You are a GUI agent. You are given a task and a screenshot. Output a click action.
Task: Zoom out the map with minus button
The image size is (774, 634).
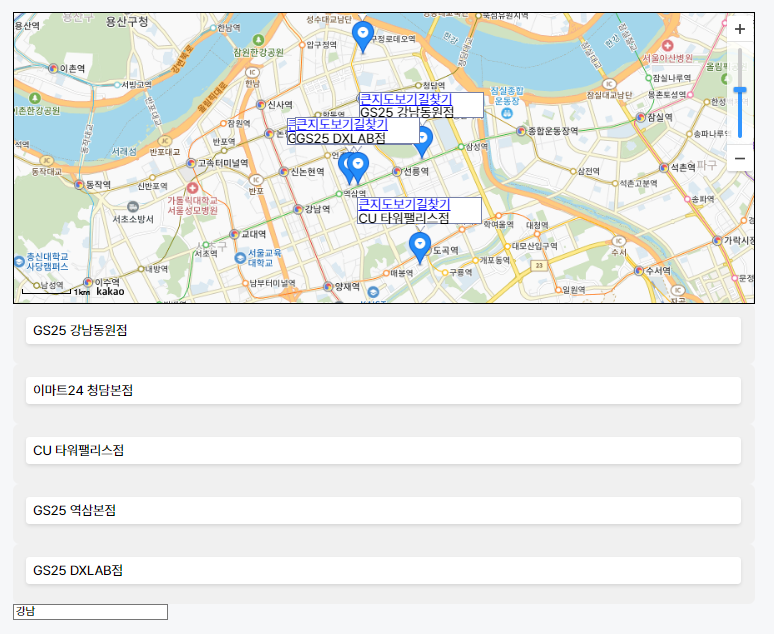point(739,158)
